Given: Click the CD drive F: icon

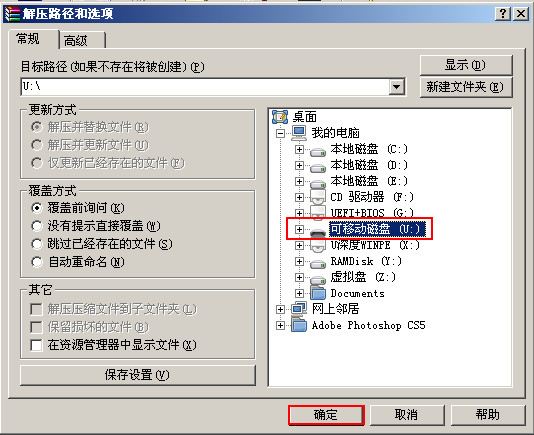Looking at the screenshot, I should pos(318,197).
